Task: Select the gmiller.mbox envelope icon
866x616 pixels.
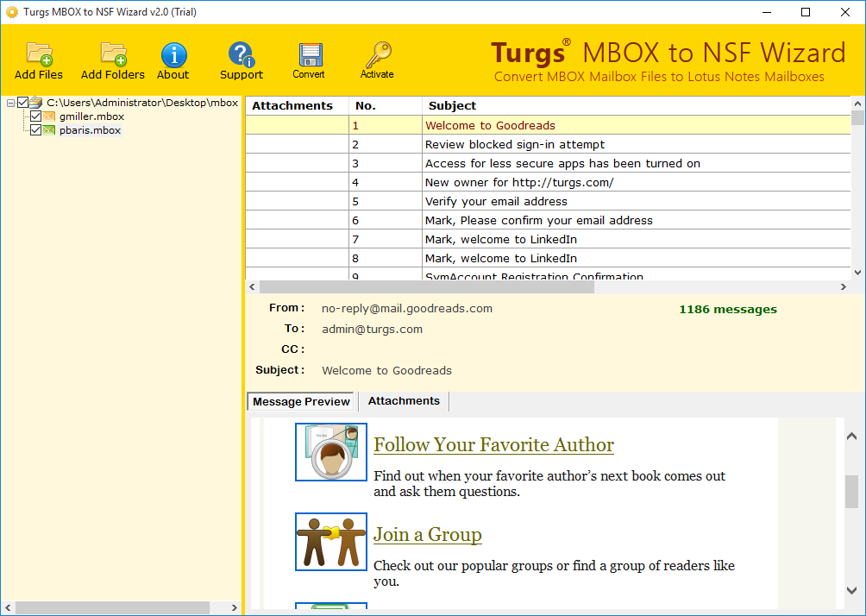Action: [49, 116]
